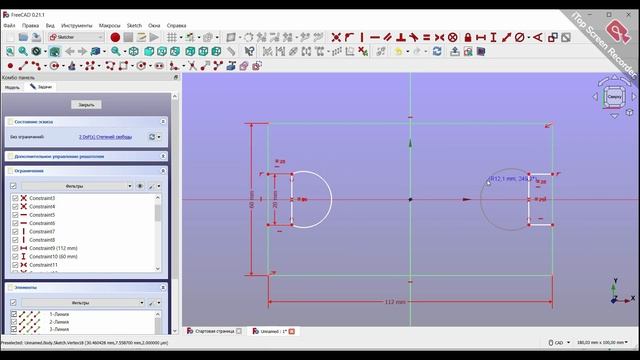Toggle checkbox for Constraint4

point(15,207)
